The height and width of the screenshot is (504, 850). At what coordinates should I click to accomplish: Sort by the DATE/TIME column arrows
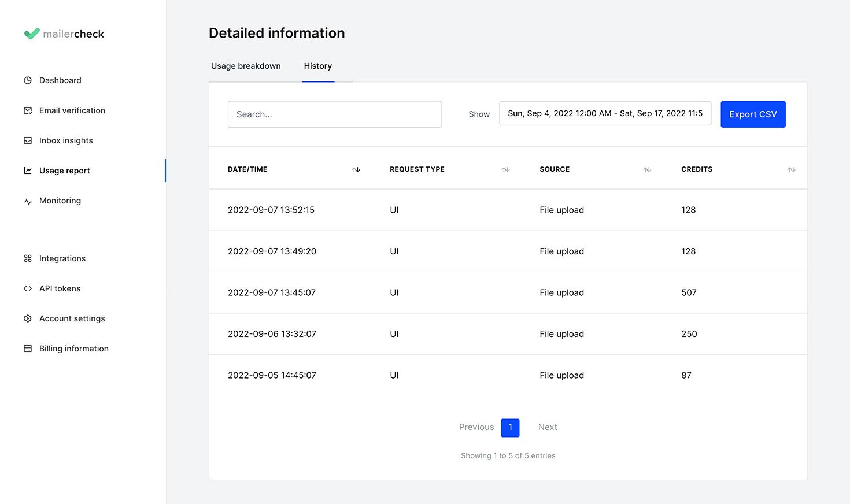coord(356,169)
